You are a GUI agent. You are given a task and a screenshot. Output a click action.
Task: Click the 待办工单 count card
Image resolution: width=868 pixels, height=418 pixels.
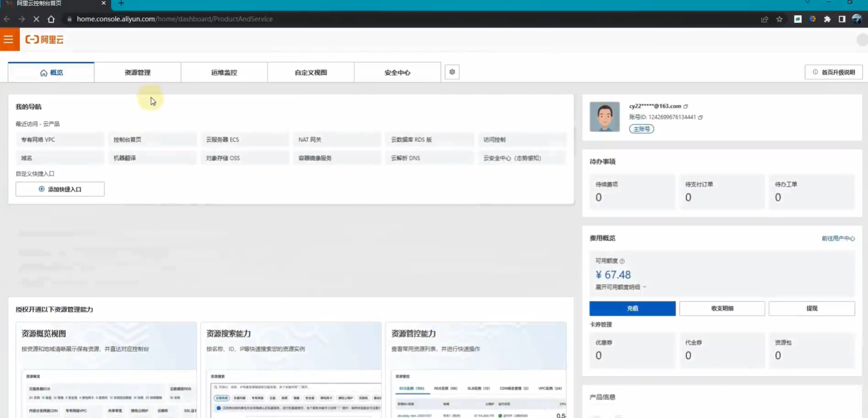tap(812, 191)
